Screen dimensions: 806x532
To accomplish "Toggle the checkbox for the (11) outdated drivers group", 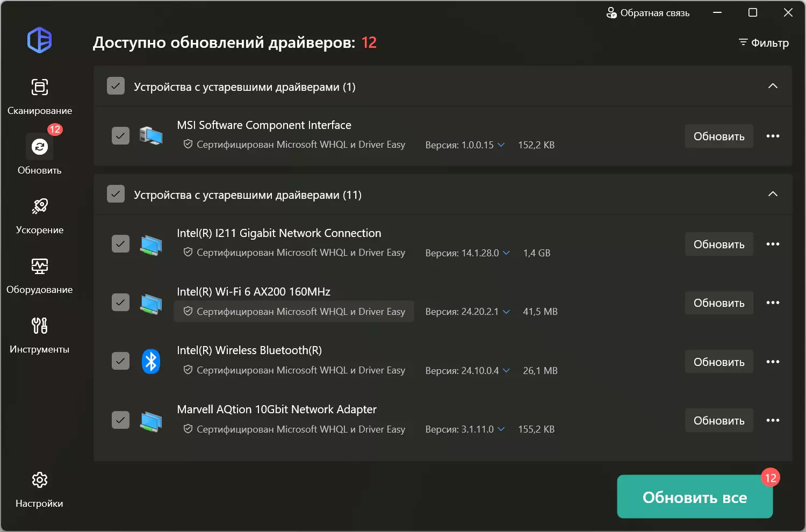I will click(116, 194).
